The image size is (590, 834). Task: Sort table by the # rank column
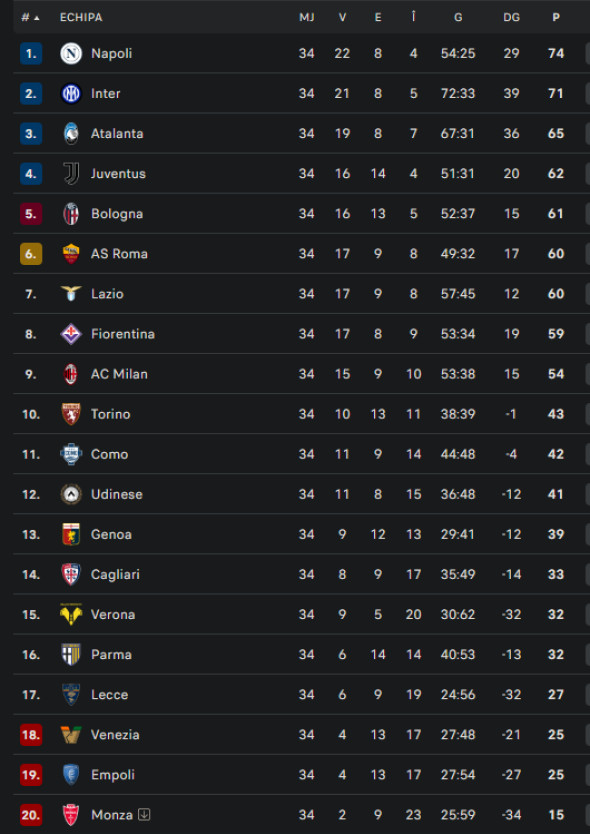pyautogui.click(x=30, y=18)
